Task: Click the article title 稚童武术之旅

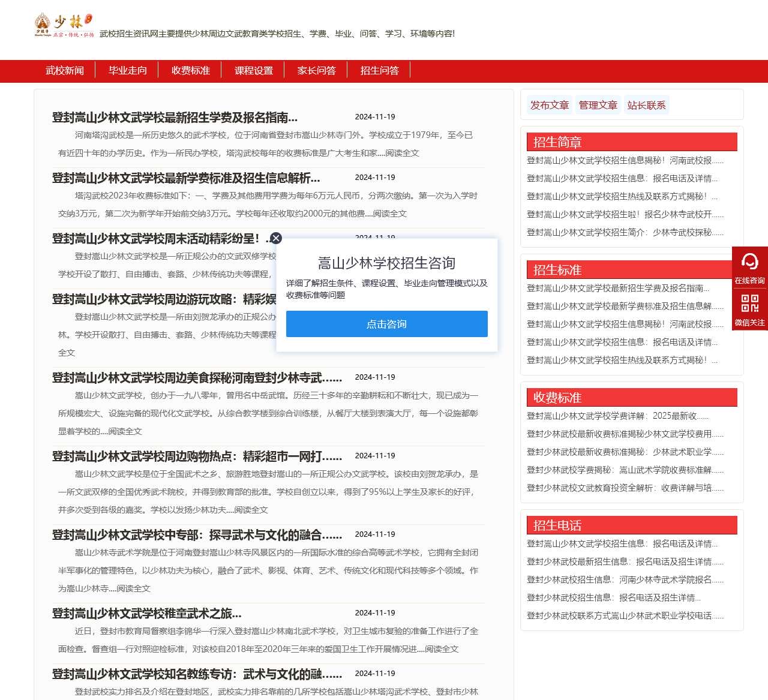Action: pyautogui.click(x=146, y=614)
